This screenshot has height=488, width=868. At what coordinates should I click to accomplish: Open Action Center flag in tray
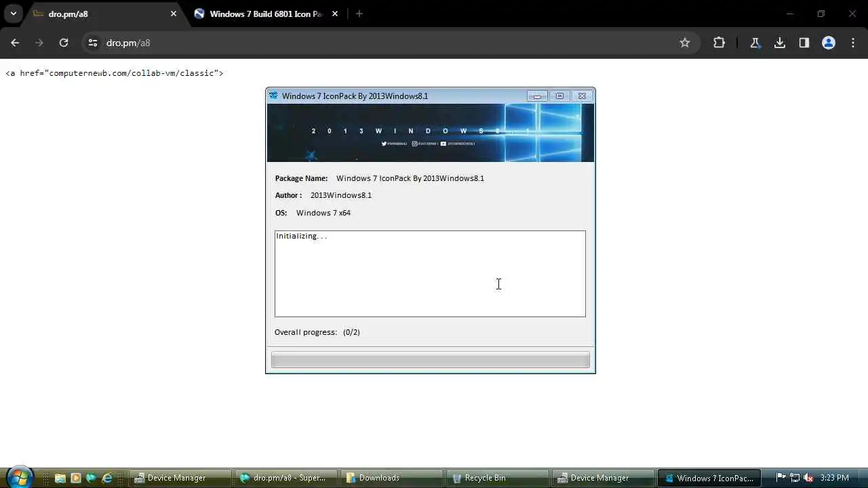[781, 478]
